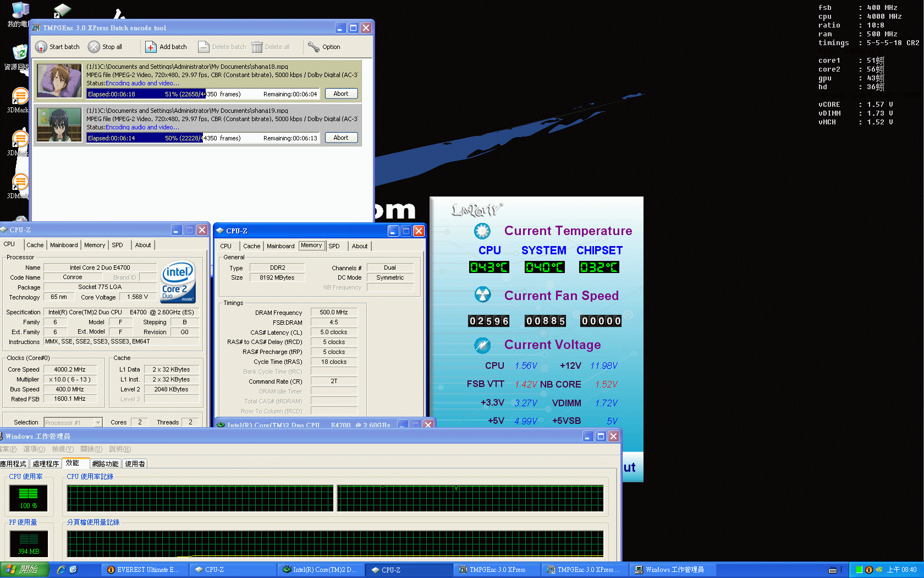Open the 處理程序 tab in Task Manager
This screenshot has height=578, width=924.
pyautogui.click(x=46, y=464)
